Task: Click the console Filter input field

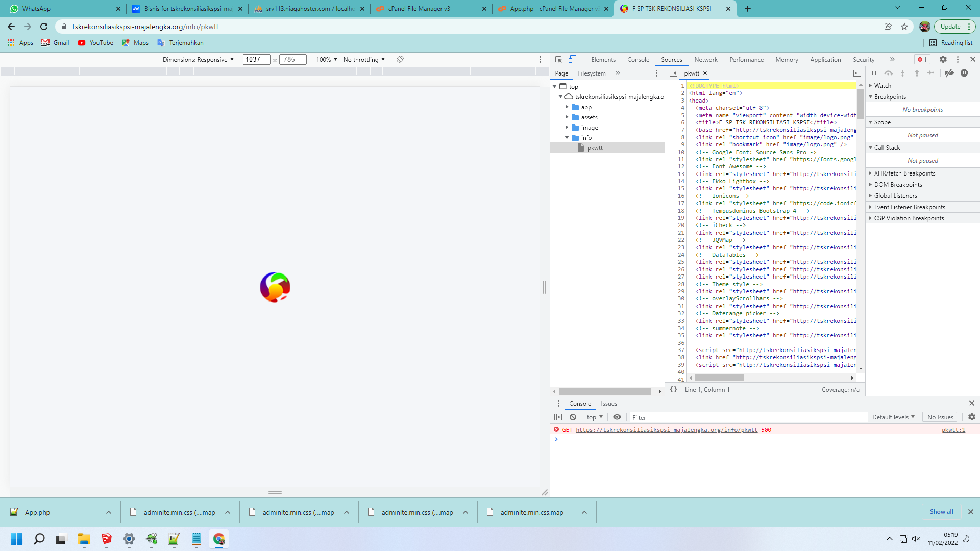Action: pos(748,417)
